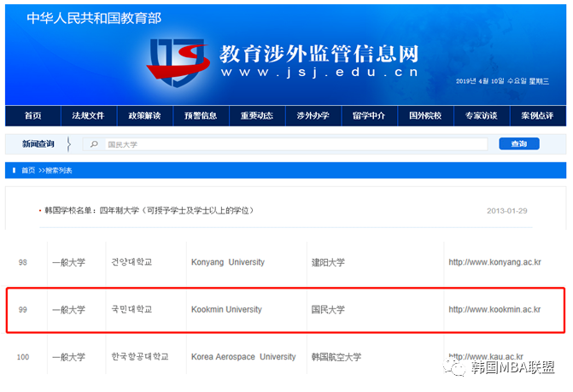
Task: Click the magnifier icon in search box
Action: [x=94, y=144]
